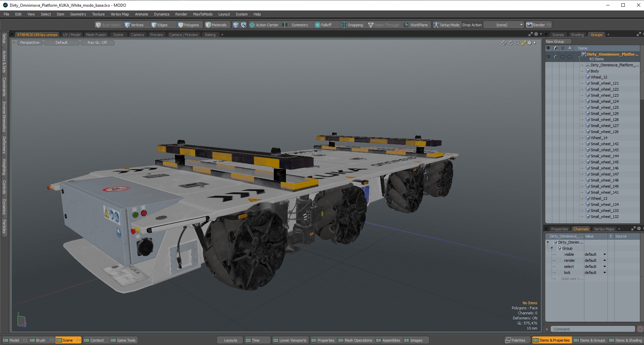Click the add user channel entry
The image size is (644, 345).
click(572, 279)
